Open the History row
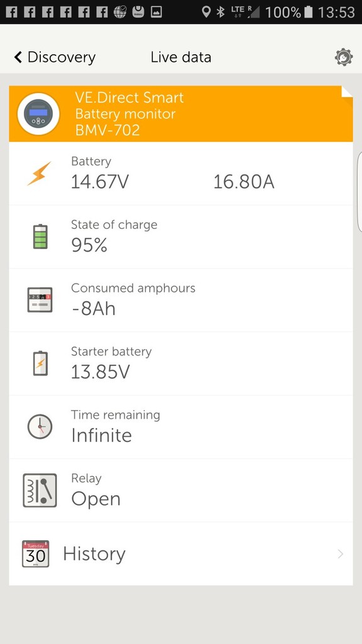This screenshot has height=644, width=362. pyautogui.click(x=180, y=553)
